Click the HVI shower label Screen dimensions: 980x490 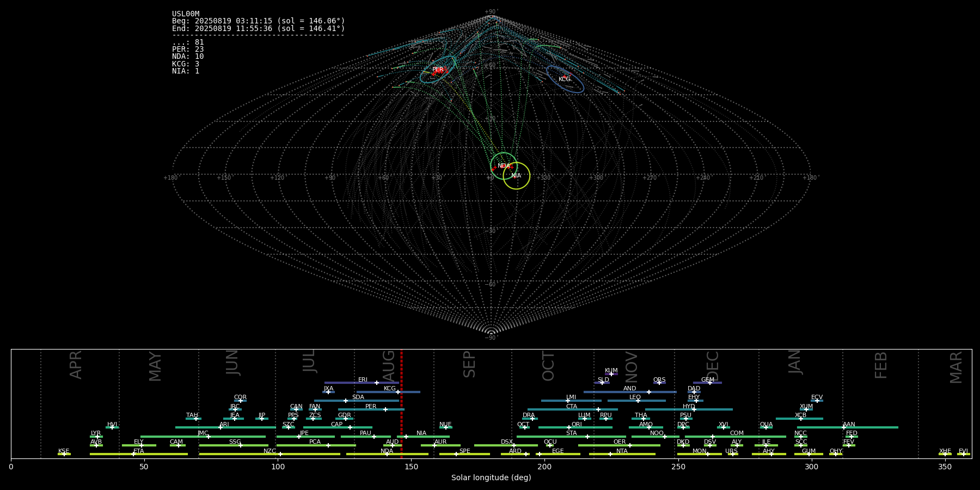pos(112,425)
